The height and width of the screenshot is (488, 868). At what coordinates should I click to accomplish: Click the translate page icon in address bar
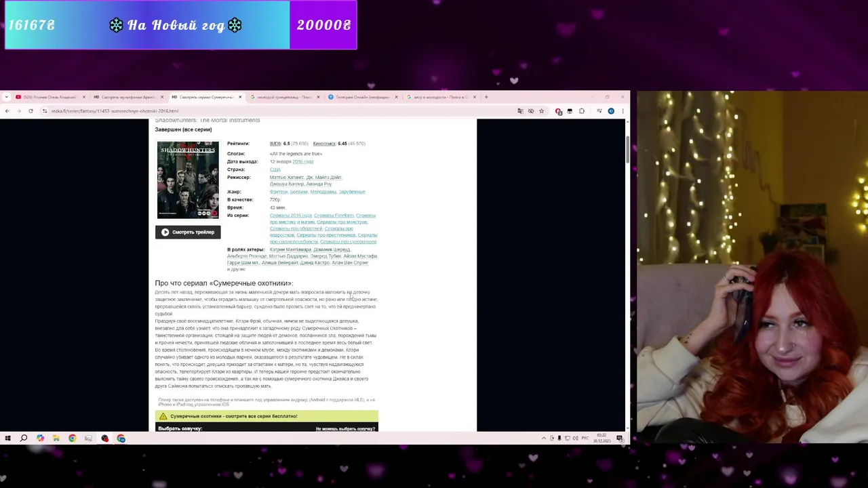click(520, 111)
